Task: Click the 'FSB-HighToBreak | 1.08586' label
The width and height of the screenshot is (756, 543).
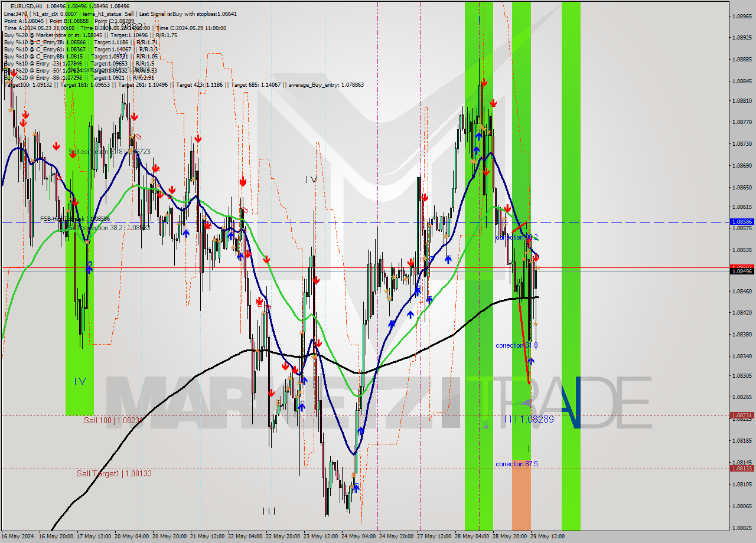Action: [75, 218]
